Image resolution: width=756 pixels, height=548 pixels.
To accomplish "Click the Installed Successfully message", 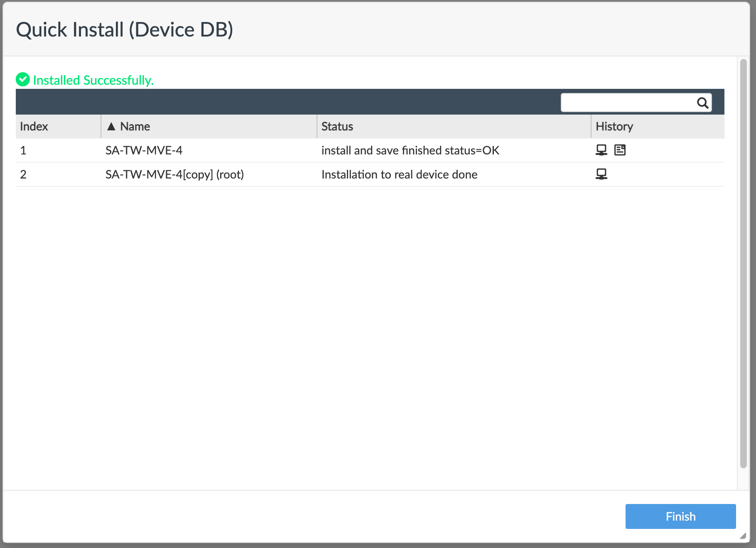I will pos(94,80).
